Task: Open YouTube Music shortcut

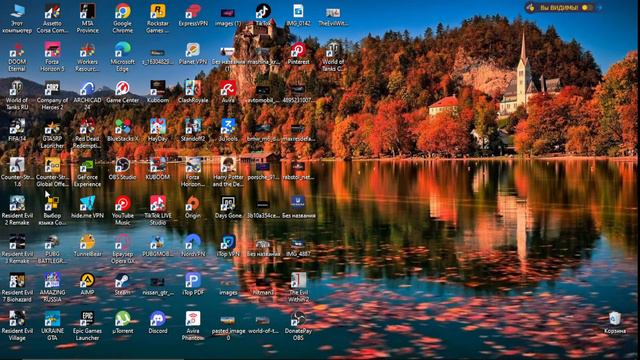Action: (x=122, y=211)
